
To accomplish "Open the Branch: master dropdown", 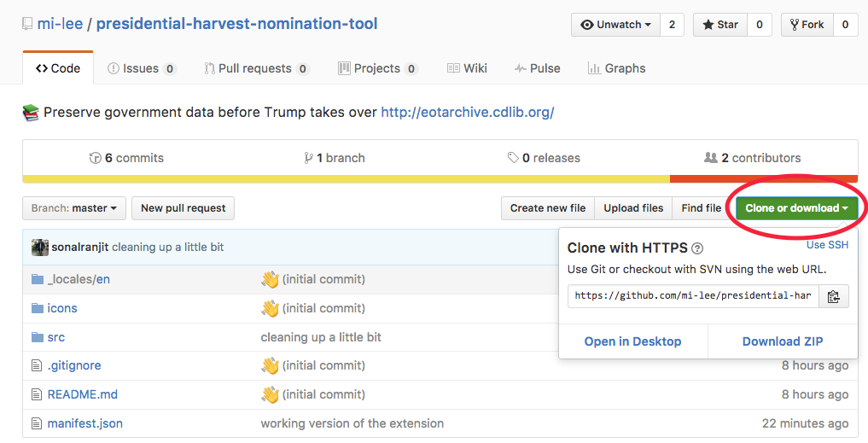I will 74,208.
